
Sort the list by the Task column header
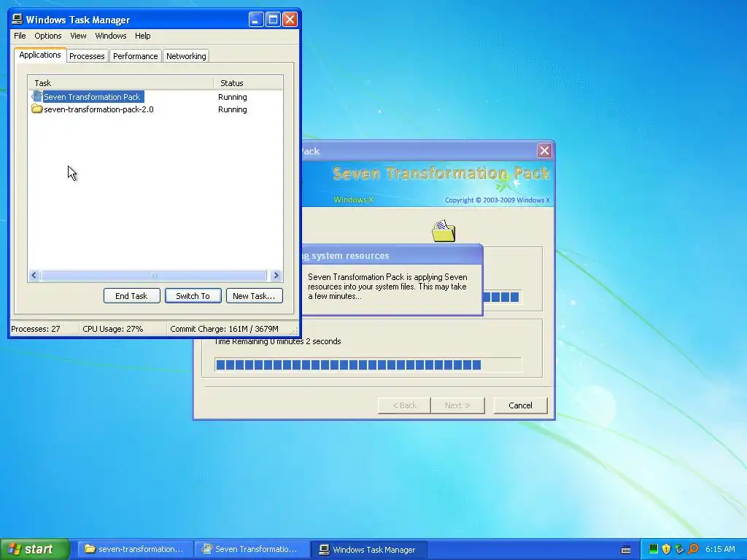click(120, 83)
